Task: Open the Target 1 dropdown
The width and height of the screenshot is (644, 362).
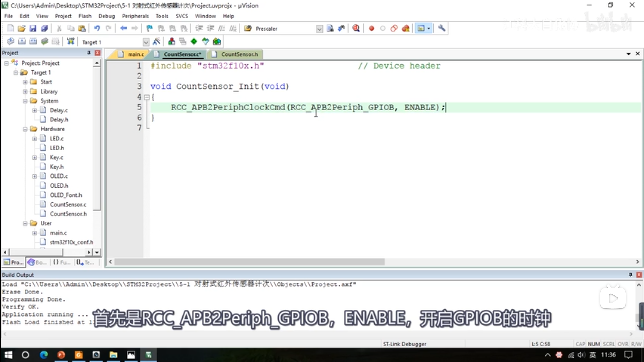Action: (146, 42)
